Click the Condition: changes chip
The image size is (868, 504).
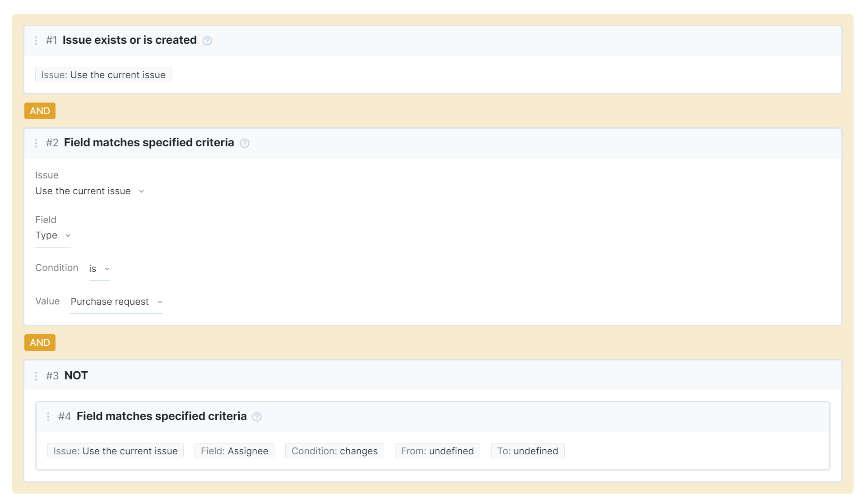(334, 451)
